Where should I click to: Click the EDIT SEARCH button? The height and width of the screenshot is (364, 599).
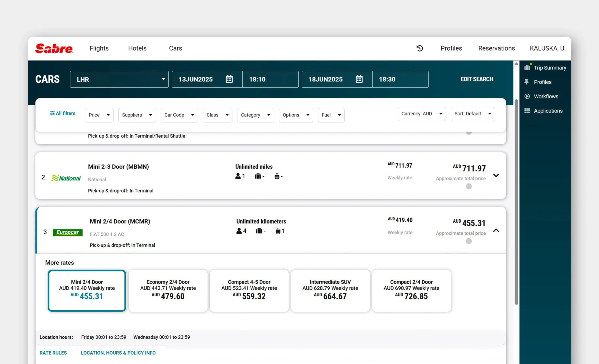click(x=477, y=79)
